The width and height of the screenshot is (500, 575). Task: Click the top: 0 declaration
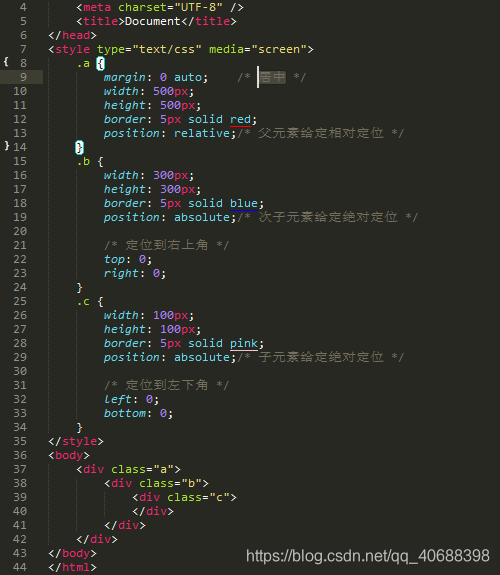[x=128, y=259]
